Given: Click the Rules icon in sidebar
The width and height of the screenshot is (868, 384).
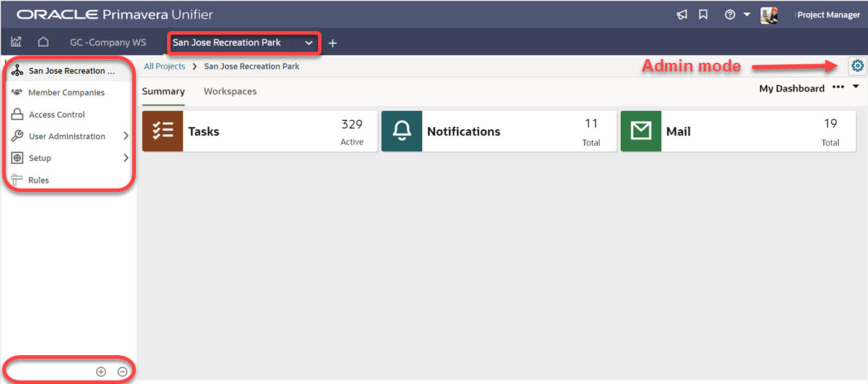Looking at the screenshot, I should click(17, 180).
